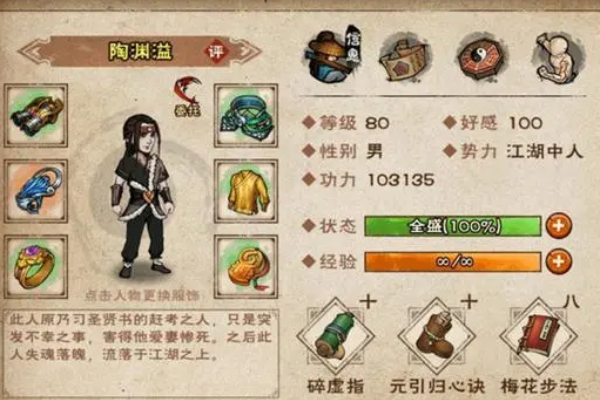Switch to the 信息 character info tab
The image size is (600, 400).
point(334,55)
